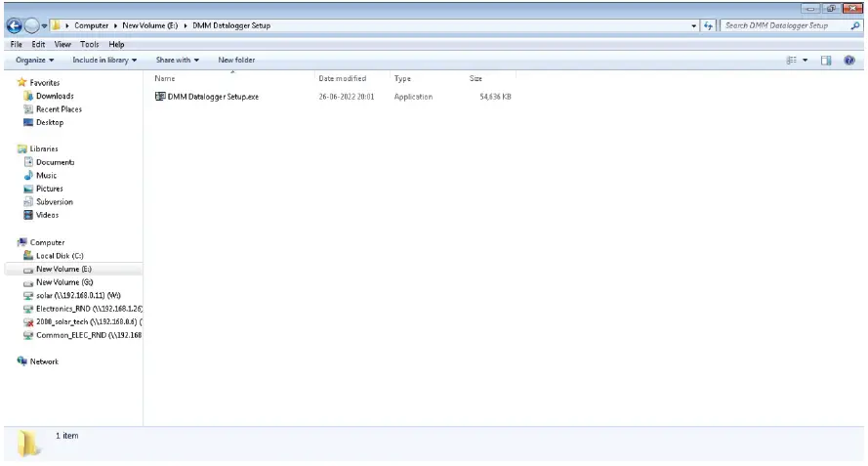
Task: Open the Help question mark icon
Action: (849, 60)
